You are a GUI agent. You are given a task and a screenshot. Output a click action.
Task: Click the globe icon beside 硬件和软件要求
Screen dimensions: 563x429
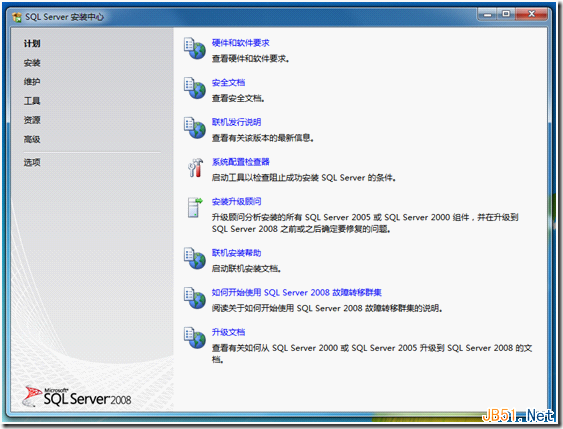click(x=195, y=48)
